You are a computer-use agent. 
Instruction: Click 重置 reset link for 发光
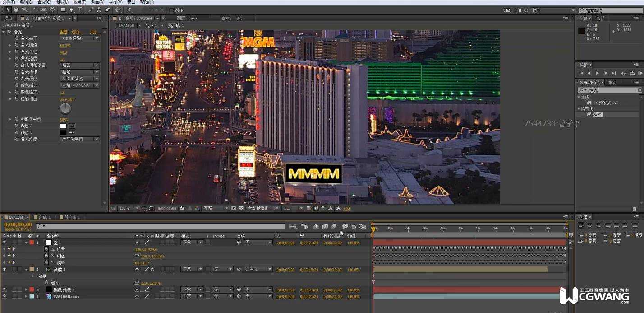[64, 32]
